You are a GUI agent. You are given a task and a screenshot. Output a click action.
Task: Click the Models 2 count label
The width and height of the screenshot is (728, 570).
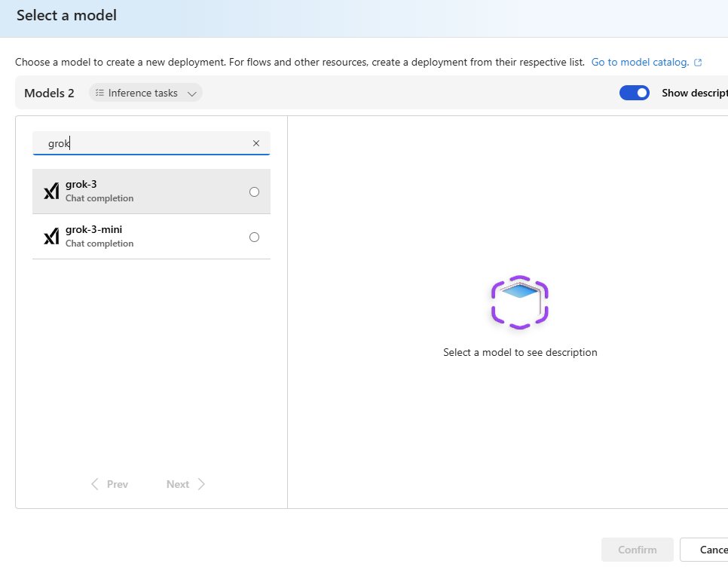(x=49, y=93)
